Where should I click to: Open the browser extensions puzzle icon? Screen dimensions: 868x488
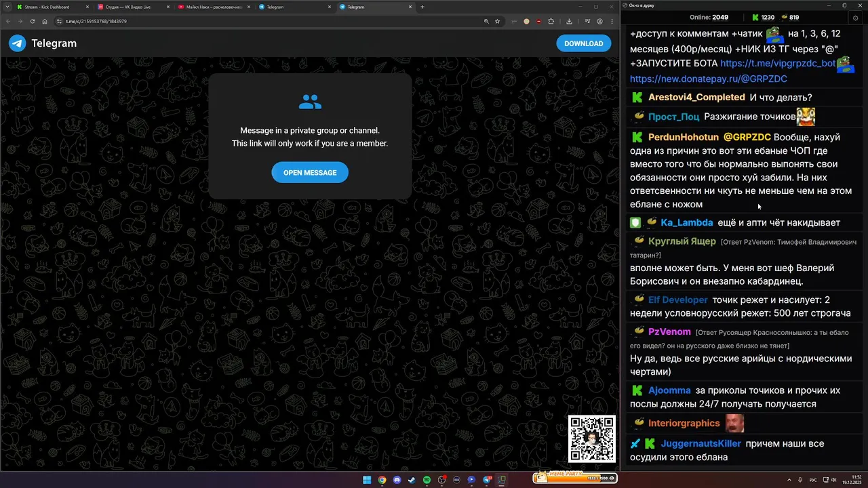[551, 21]
